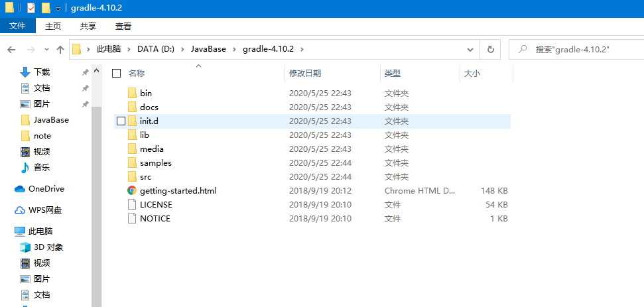
Task: Click the 1 KB size of NOTICE
Action: coord(499,218)
